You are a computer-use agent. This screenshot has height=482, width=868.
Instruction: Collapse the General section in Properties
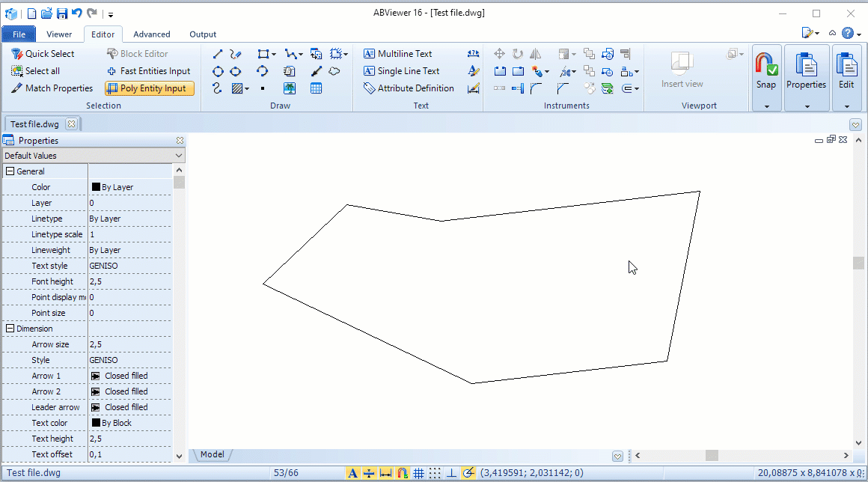(7, 171)
